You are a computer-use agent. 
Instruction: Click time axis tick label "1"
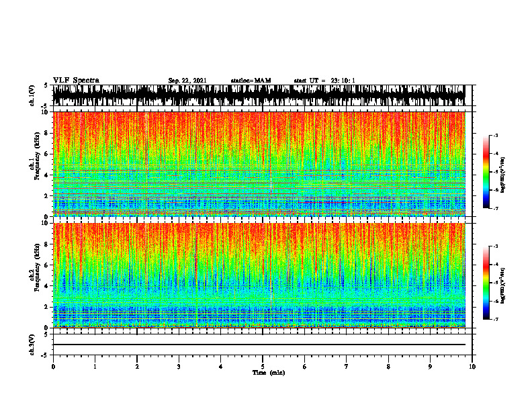click(x=95, y=367)
